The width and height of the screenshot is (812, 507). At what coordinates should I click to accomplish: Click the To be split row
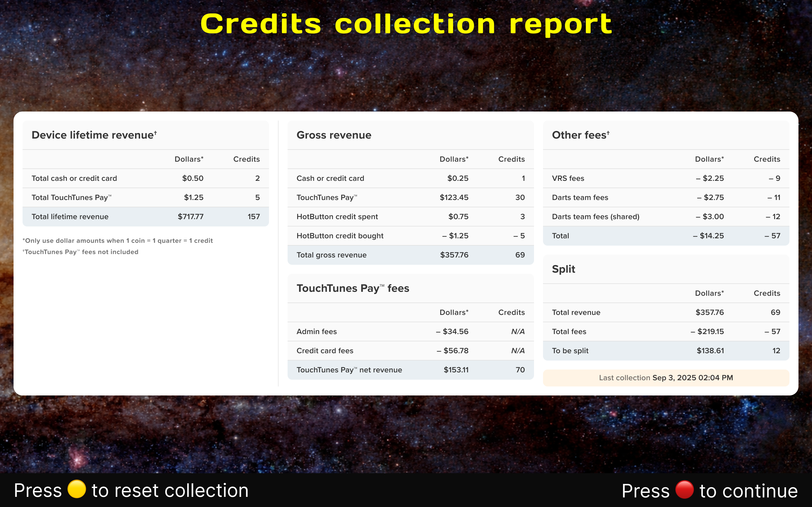[666, 351]
